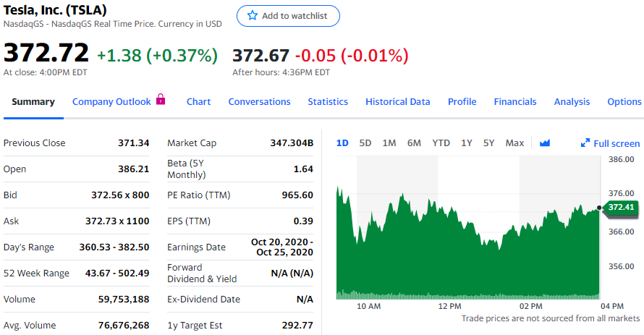The width and height of the screenshot is (644, 335).
Task: Go to the Statistics tab
Action: pyautogui.click(x=328, y=102)
